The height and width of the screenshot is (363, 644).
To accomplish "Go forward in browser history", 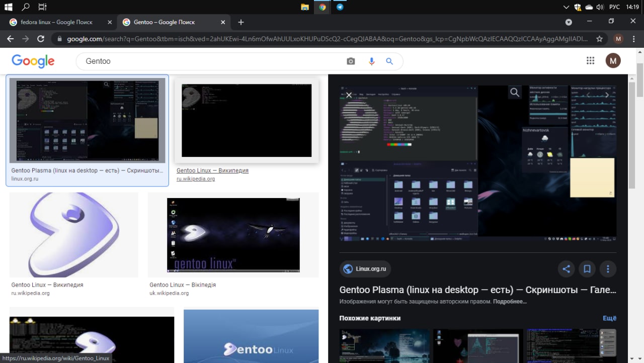I will 26,39.
